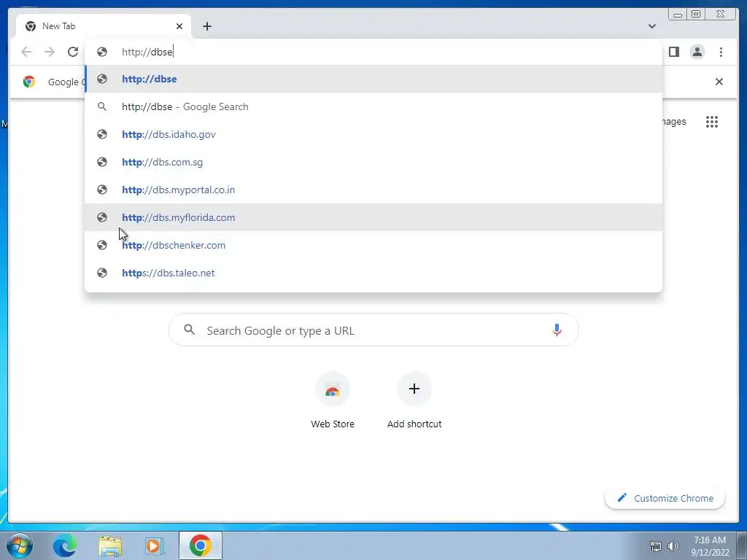Click the globe icon beside dbs.com.sg
This screenshot has width=747, height=560.
point(102,162)
